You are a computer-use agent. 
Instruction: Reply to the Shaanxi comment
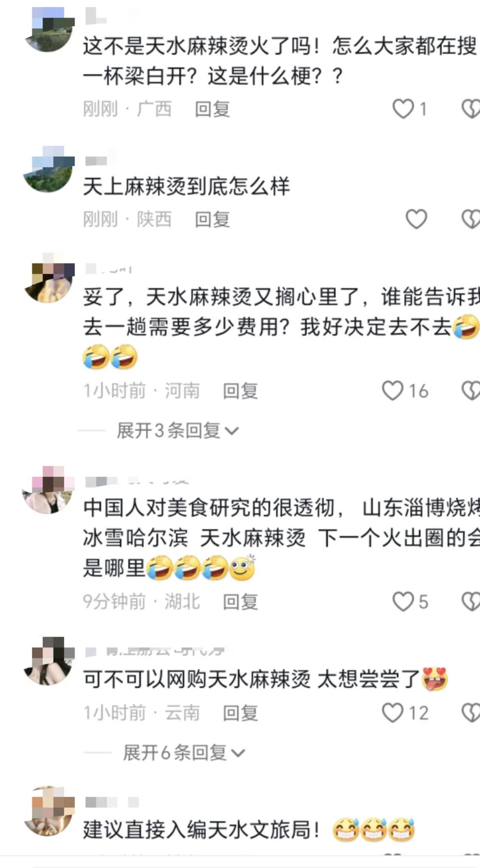[x=212, y=219]
